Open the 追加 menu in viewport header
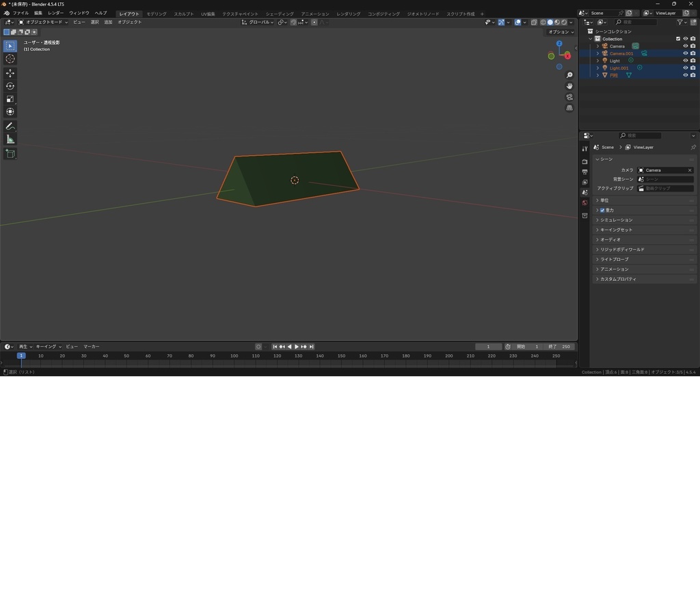Image resolution: width=700 pixels, height=607 pixels. pyautogui.click(x=108, y=23)
